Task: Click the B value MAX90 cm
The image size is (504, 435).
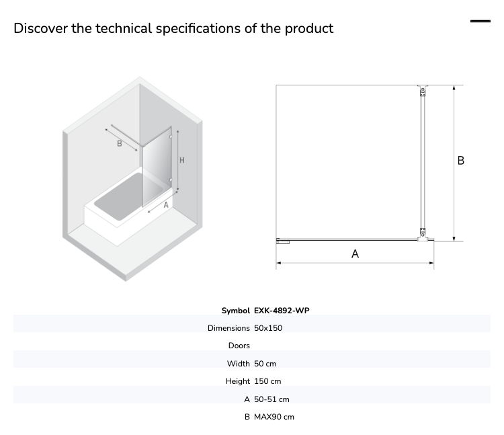Action: (274, 417)
